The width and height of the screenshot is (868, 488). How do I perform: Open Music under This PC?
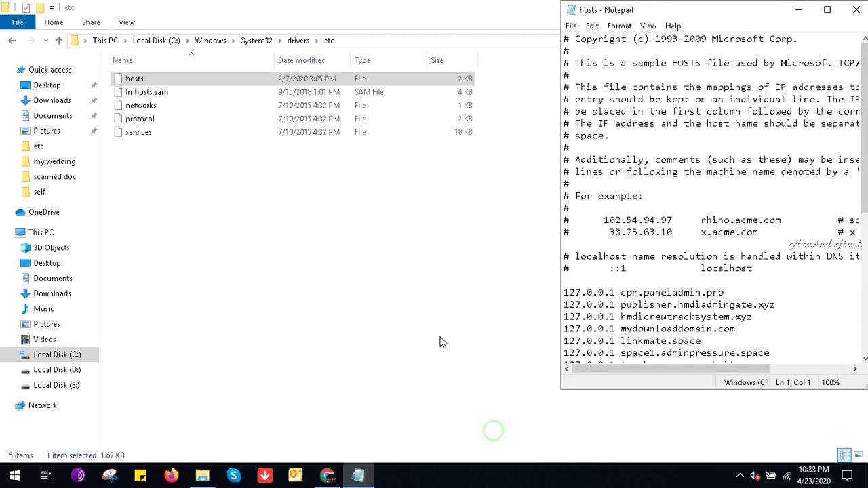tap(43, 309)
